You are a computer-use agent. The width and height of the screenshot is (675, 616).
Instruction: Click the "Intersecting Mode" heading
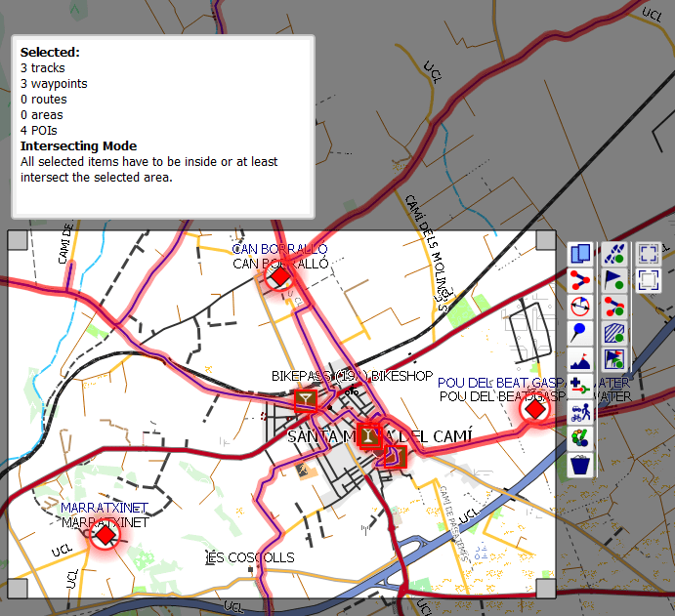78,146
